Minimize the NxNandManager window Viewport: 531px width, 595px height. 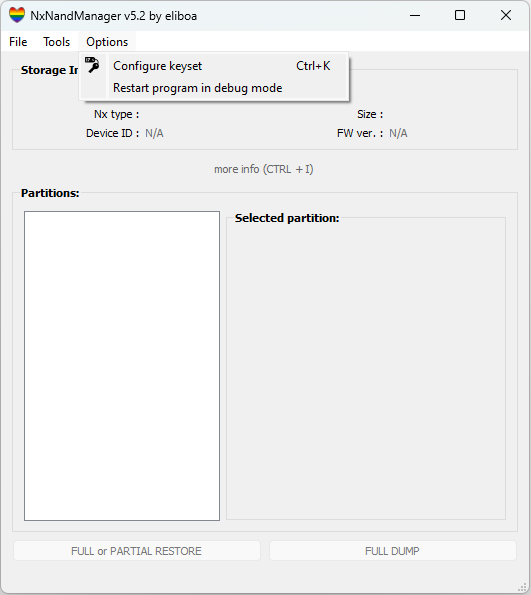[x=415, y=16]
